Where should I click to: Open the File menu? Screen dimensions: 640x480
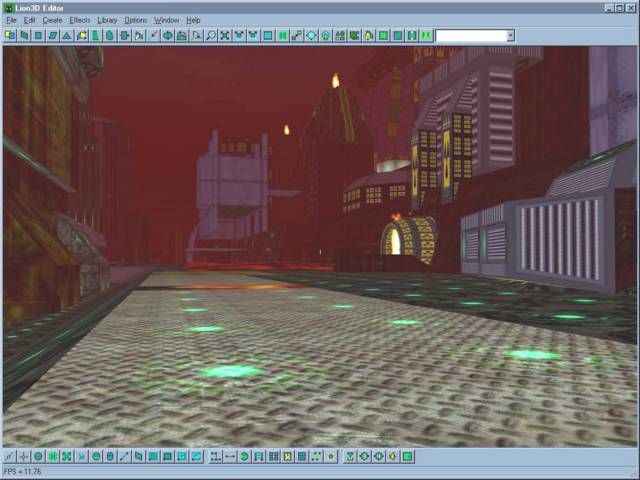point(11,20)
